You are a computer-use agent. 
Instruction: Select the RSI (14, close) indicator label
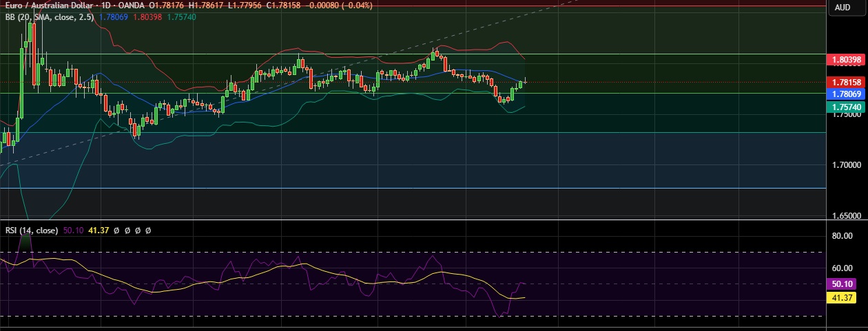pyautogui.click(x=31, y=231)
